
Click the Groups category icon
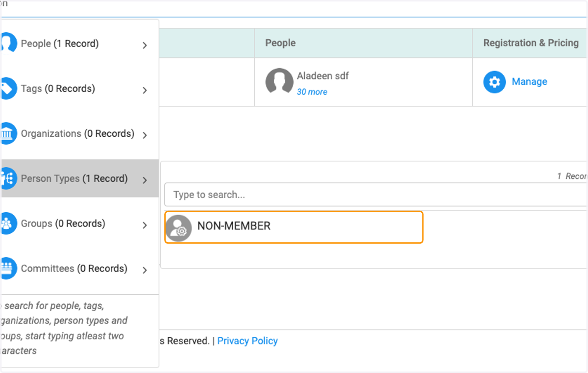pos(8,224)
